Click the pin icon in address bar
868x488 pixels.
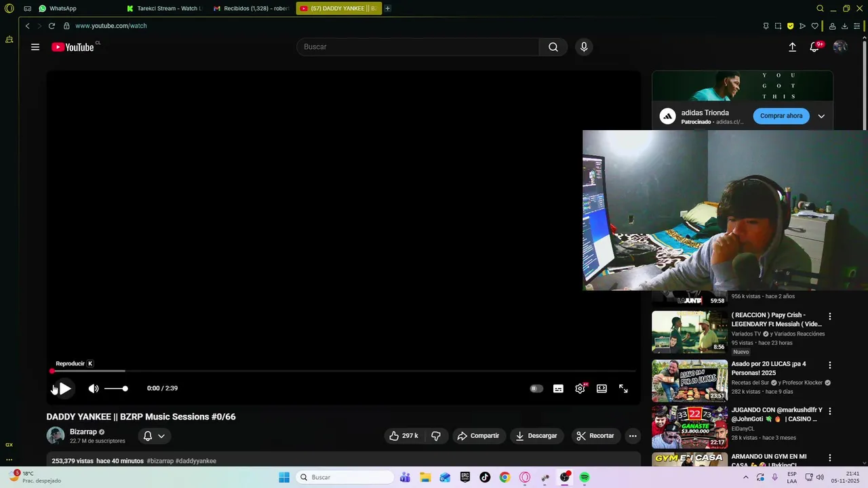(766, 26)
